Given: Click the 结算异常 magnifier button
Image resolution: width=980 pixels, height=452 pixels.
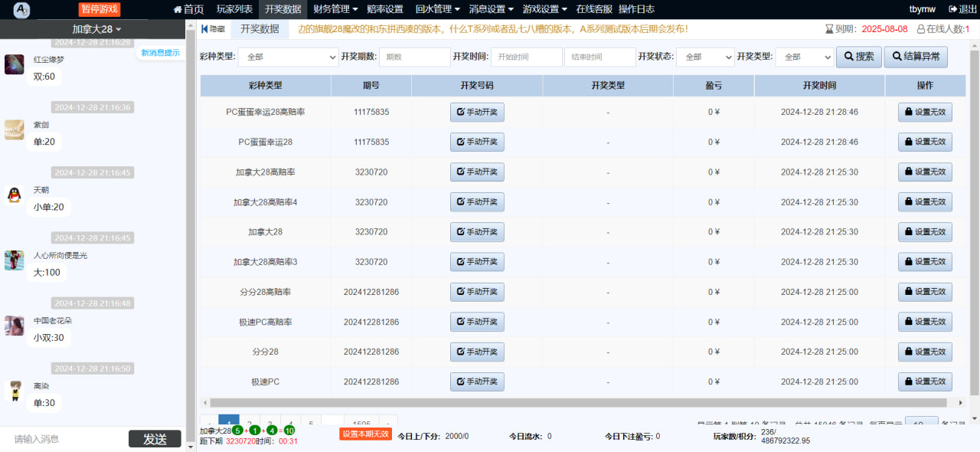Looking at the screenshot, I should [x=916, y=57].
